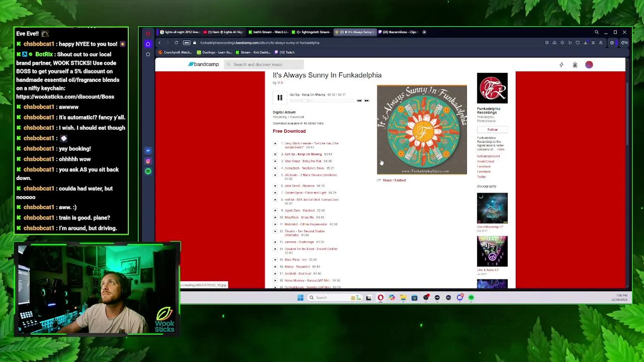Open Spotify in the Opera sidebar
This screenshot has width=644, height=362.
click(x=148, y=171)
